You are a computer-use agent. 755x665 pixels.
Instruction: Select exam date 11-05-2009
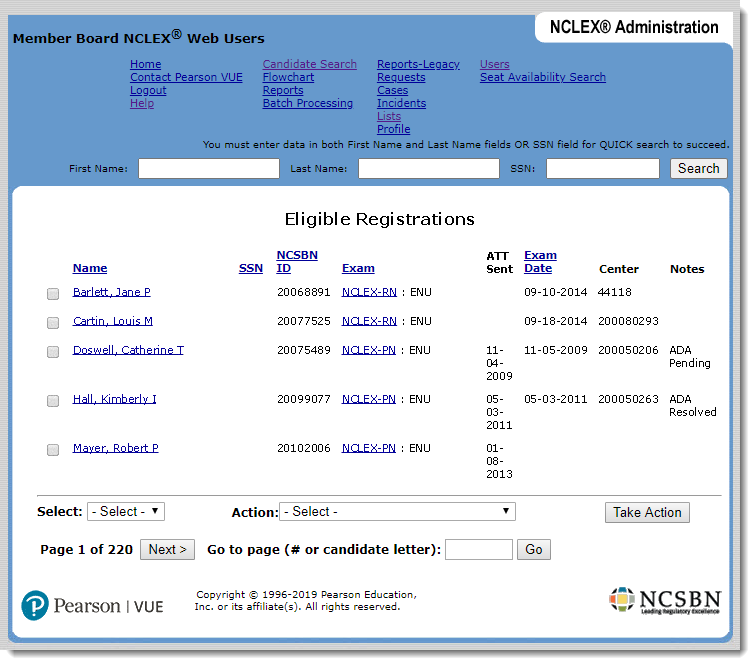tap(555, 350)
